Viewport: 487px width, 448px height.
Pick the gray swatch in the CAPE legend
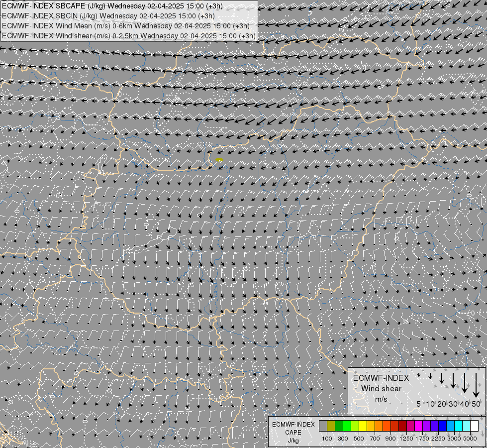pyautogui.click(x=323, y=426)
